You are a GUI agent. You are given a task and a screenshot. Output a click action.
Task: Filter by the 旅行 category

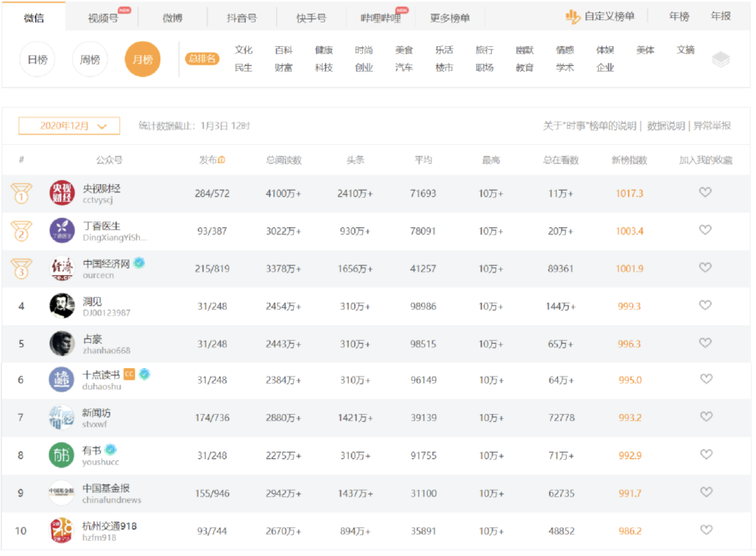pyautogui.click(x=485, y=50)
